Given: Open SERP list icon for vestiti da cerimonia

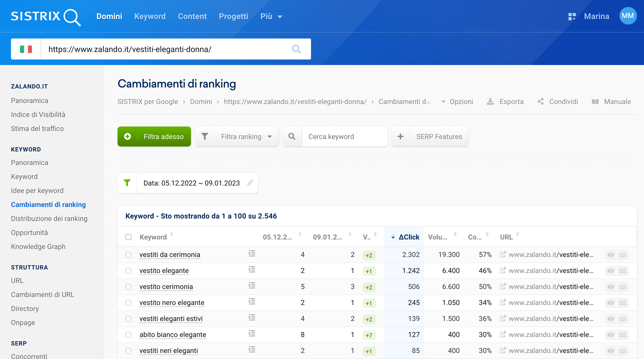Looking at the screenshot, I should point(252,254).
